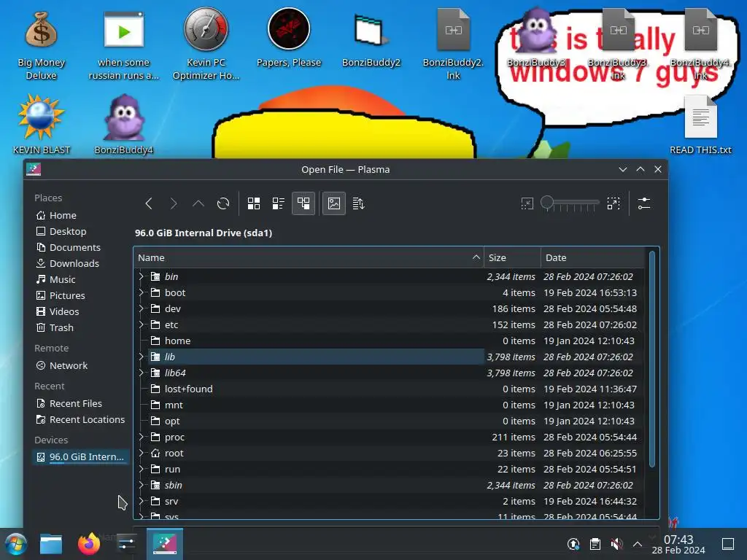The height and width of the screenshot is (560, 747).
Task: Select the run folder row
Action: pos(389,469)
